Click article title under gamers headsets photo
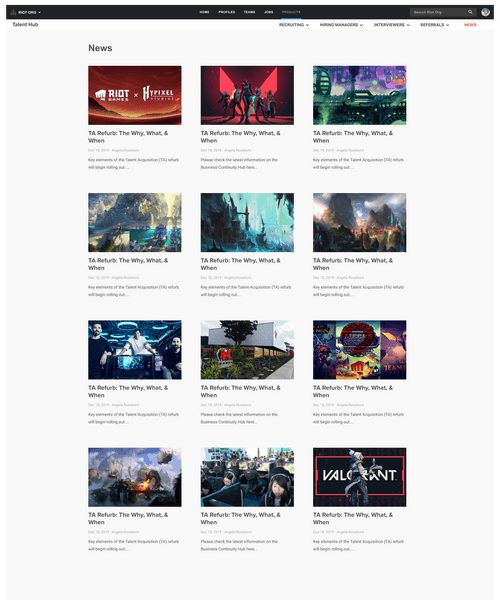 [241, 518]
